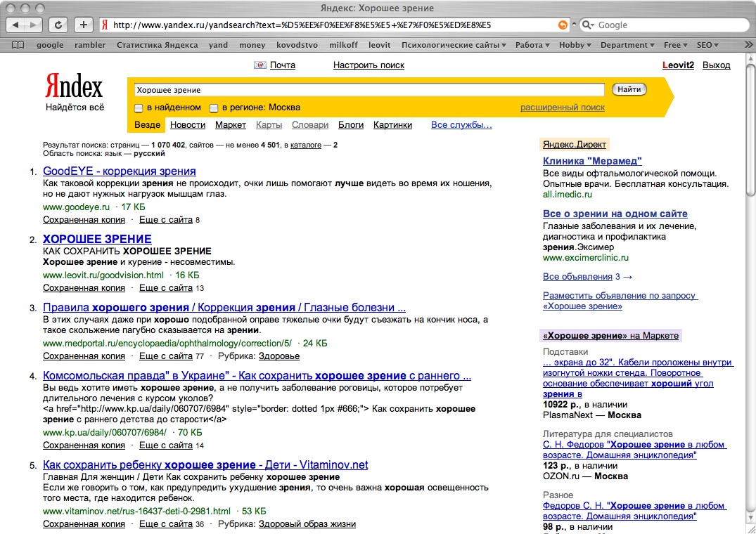
Task: Click in the Yandex search query field
Action: 369,89
